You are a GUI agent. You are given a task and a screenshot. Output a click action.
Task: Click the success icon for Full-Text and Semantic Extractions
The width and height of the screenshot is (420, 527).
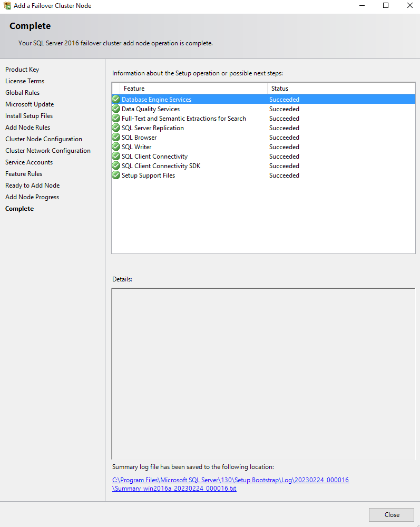pos(116,118)
